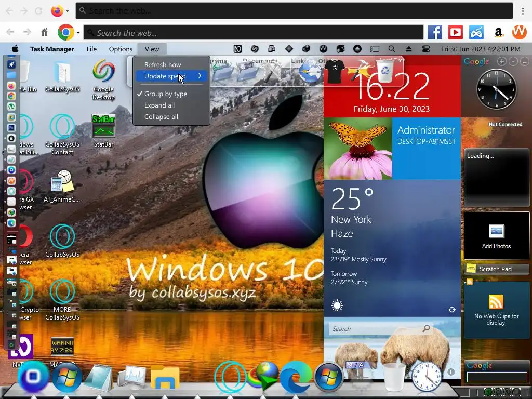
Task: Click No Web Clips feed gadget
Action: [496, 310]
